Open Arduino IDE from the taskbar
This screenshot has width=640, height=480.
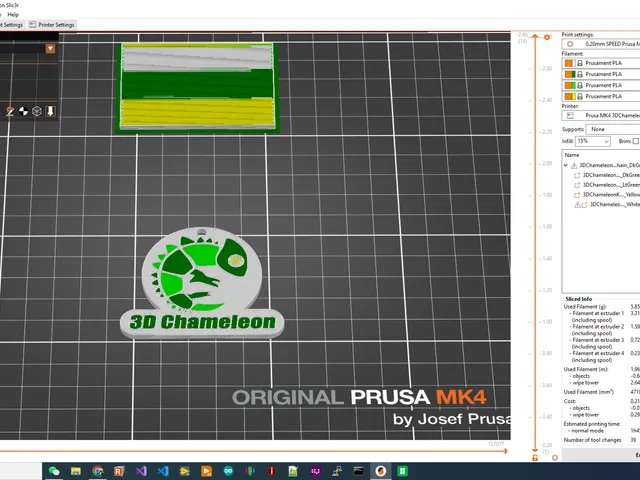point(228,471)
